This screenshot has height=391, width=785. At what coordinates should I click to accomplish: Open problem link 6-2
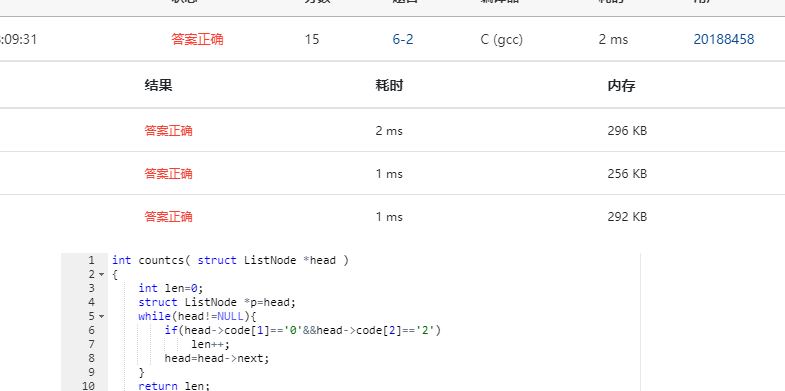(x=403, y=40)
